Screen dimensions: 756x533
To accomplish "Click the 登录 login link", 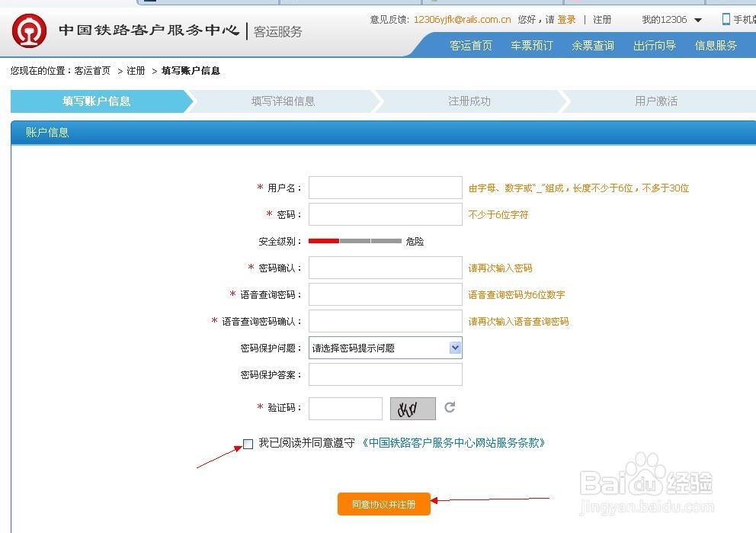I will tap(566, 20).
